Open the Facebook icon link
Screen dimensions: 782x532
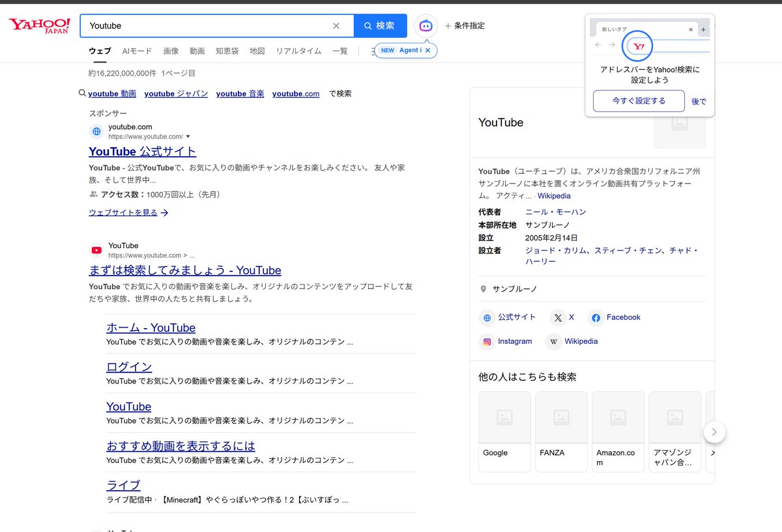pyautogui.click(x=595, y=318)
